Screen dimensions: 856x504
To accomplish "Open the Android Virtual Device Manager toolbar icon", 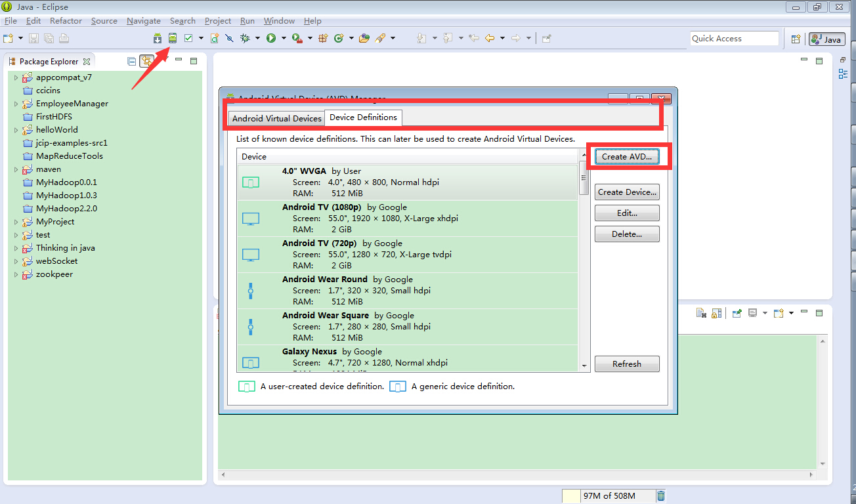I will 173,38.
